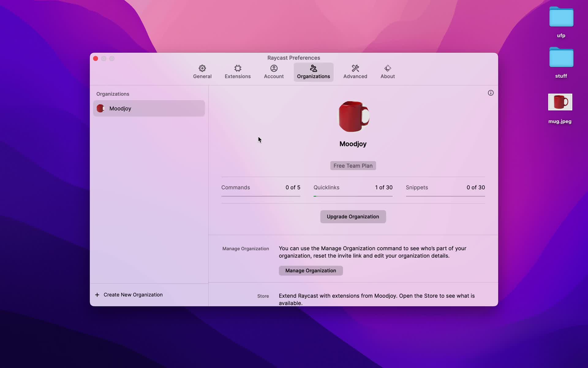This screenshot has width=588, height=368.
Task: Open the About tab
Action: click(387, 72)
